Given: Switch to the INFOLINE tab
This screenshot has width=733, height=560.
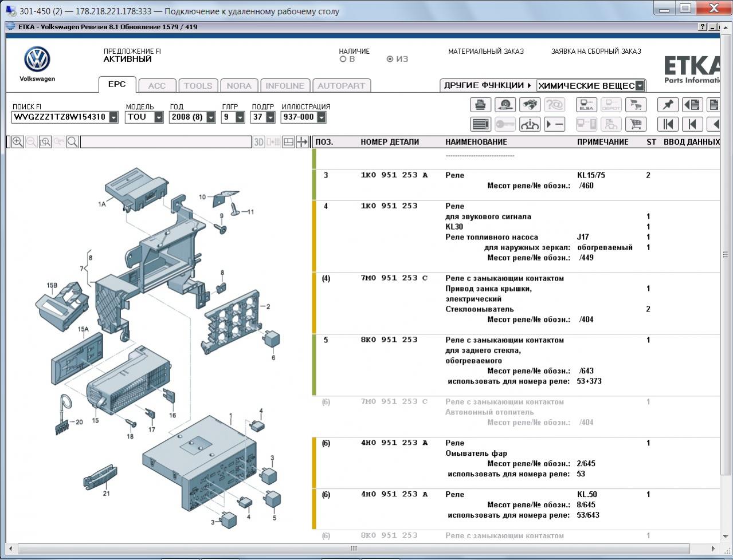Looking at the screenshot, I should [285, 86].
